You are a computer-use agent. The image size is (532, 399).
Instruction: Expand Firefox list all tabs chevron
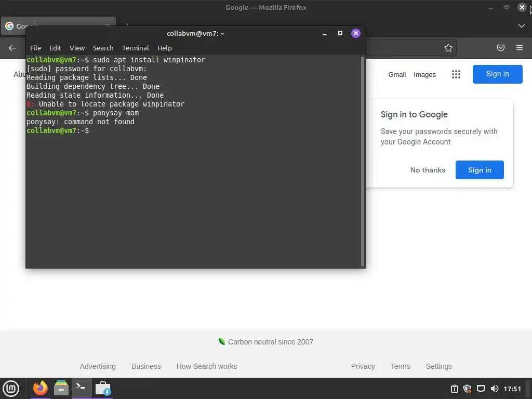[522, 26]
